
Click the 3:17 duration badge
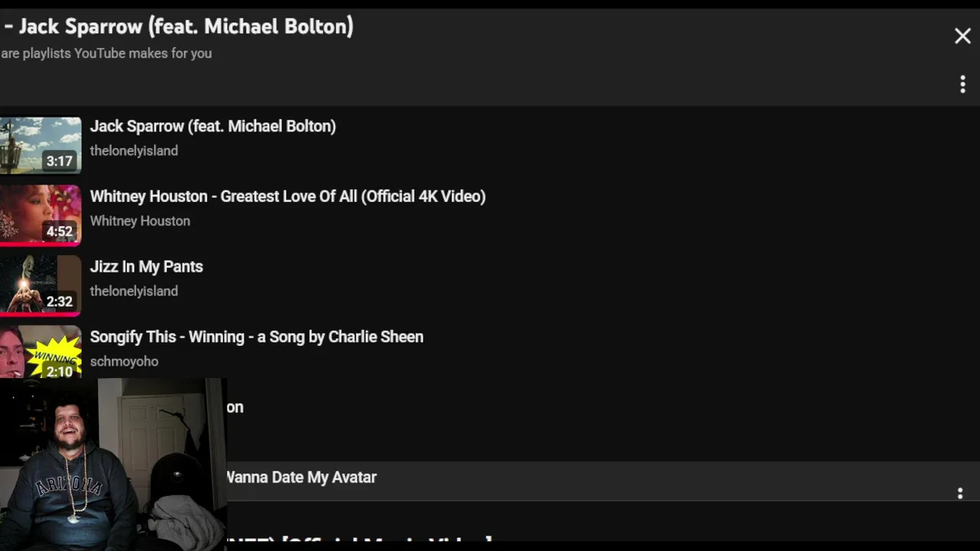(59, 161)
